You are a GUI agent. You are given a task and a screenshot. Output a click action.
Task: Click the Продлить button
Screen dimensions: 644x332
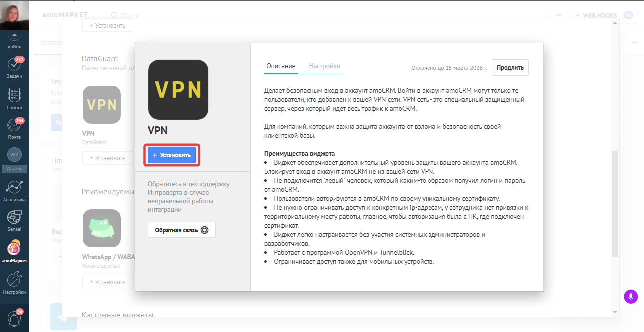(x=510, y=68)
